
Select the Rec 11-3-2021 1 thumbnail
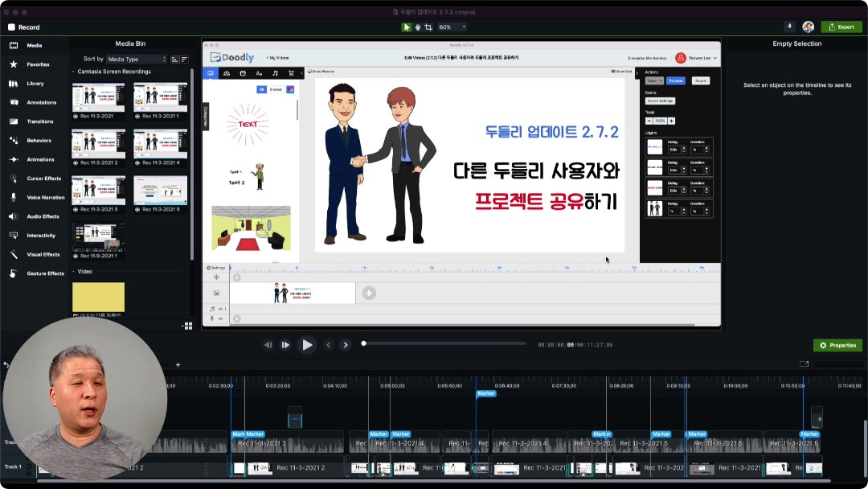point(161,97)
